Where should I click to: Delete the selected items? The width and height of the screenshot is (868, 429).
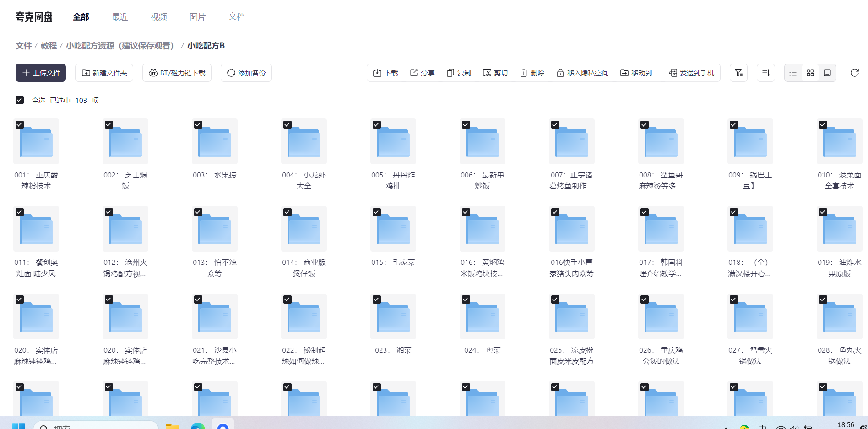[532, 73]
